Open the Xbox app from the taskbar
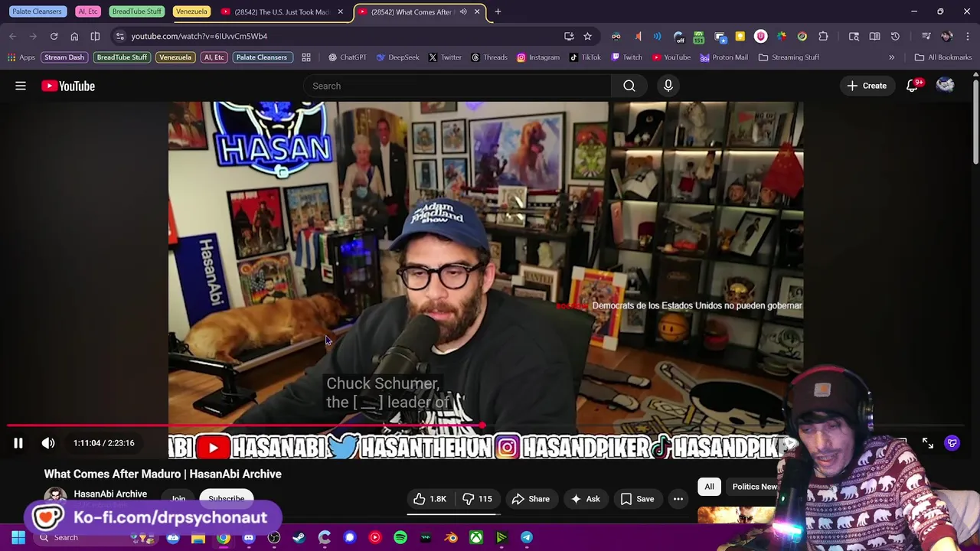980x551 pixels. point(476,537)
